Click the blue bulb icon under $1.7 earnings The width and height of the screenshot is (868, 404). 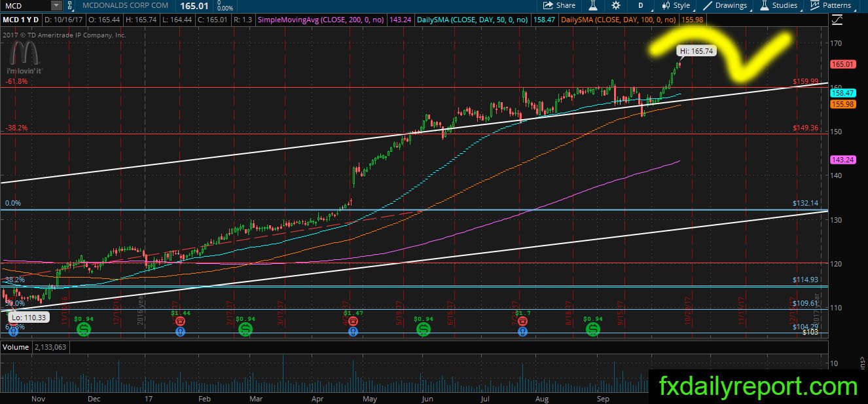[522, 331]
